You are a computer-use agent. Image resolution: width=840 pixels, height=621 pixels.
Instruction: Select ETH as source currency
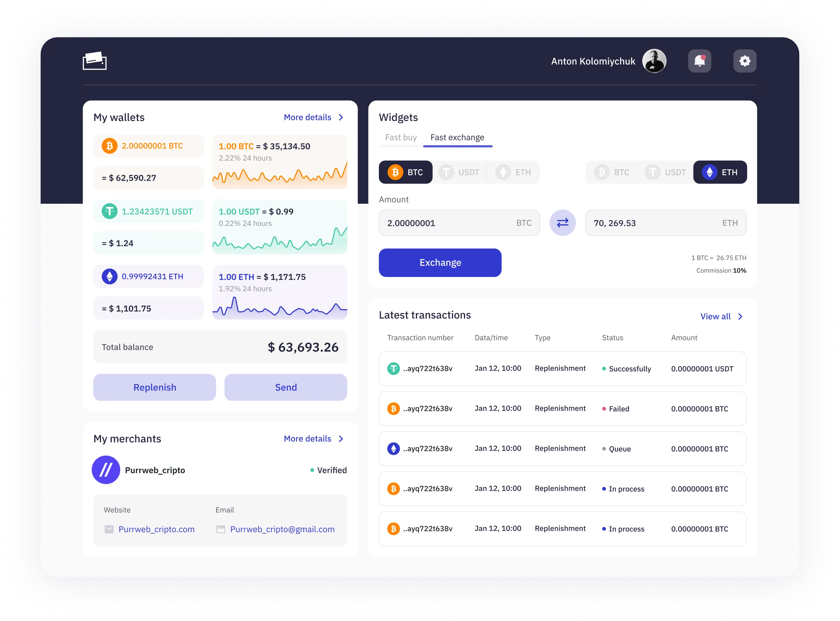513,172
